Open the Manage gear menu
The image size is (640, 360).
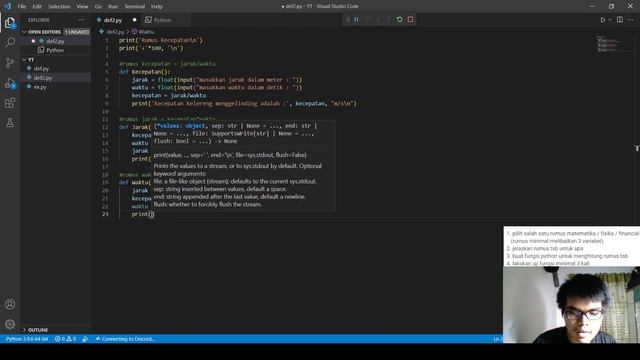pyautogui.click(x=10, y=324)
